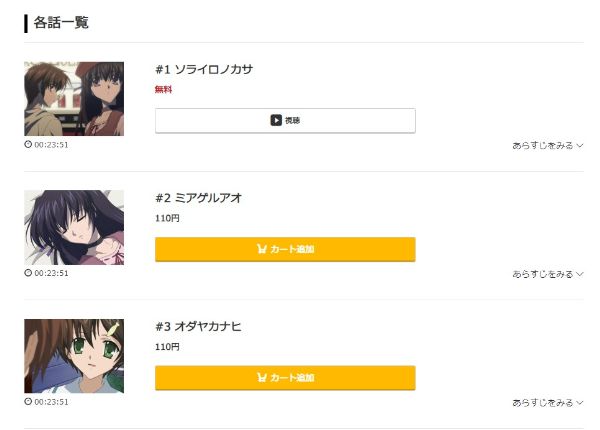The height and width of the screenshot is (430, 600).
Task: Click the episode #3 thumbnail image
Action: click(74, 356)
